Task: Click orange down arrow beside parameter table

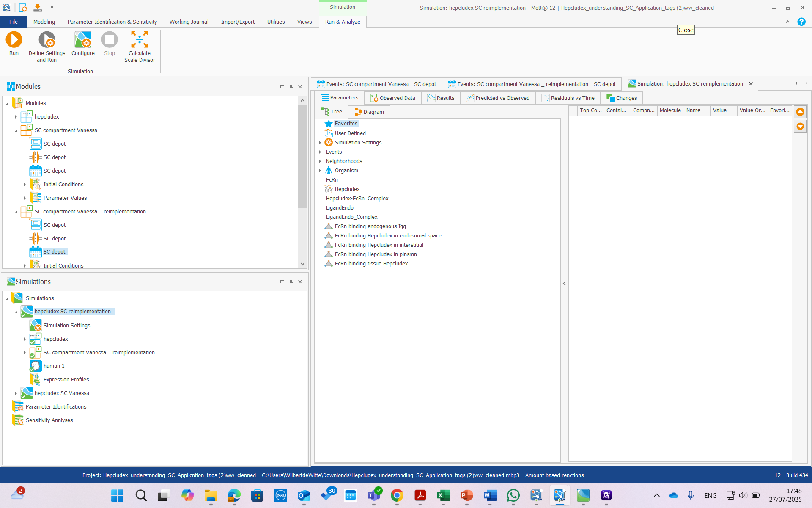Action: coord(800,126)
